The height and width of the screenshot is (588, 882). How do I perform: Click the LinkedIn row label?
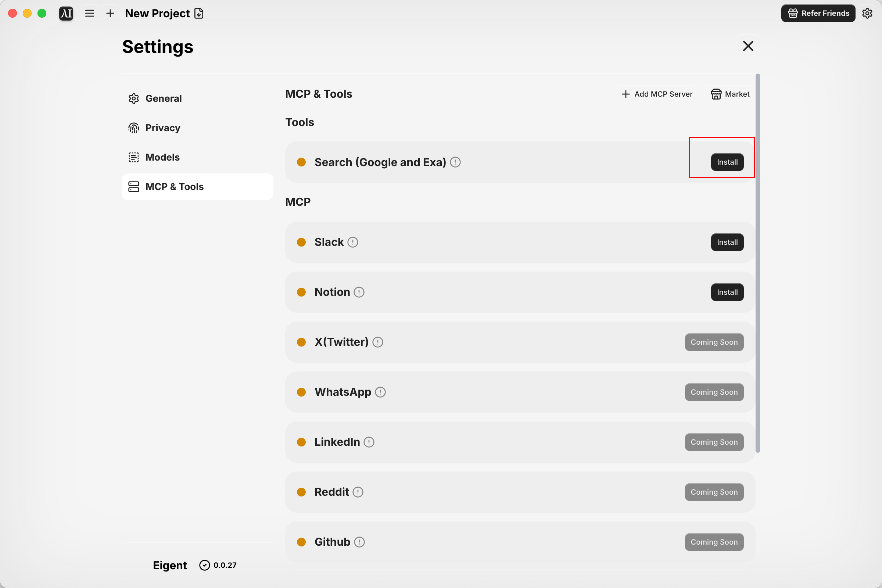click(337, 442)
